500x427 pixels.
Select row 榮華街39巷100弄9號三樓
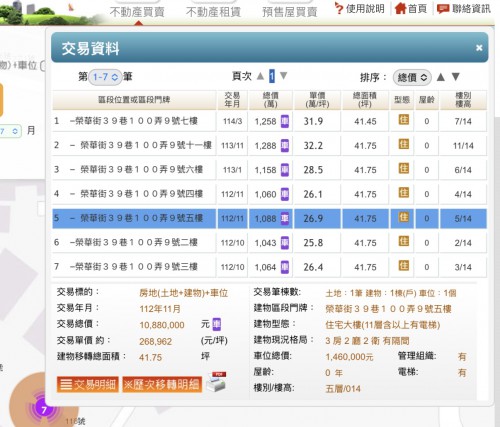click(x=269, y=267)
